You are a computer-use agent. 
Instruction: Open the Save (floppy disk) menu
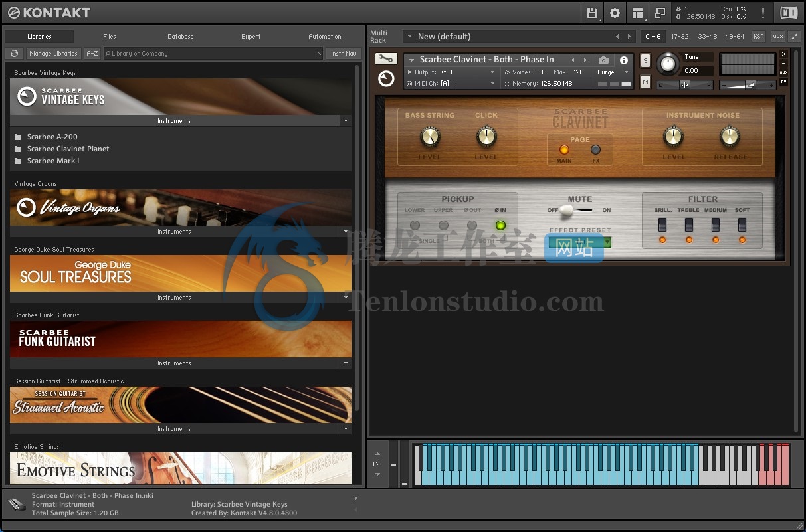[592, 13]
